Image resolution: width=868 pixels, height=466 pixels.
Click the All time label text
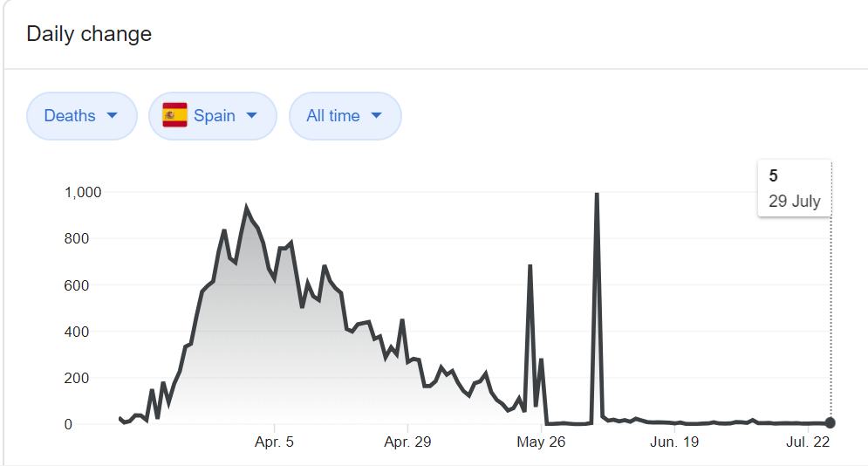point(333,116)
